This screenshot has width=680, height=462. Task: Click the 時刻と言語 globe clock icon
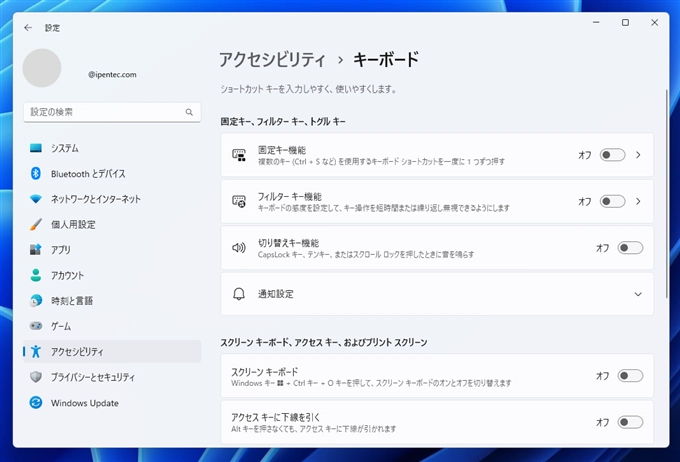pos(36,300)
